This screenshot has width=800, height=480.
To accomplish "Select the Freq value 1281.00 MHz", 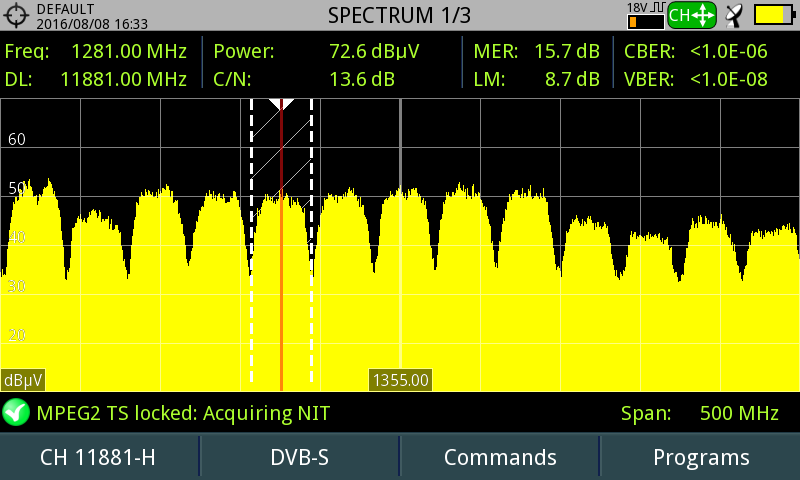I will tap(129, 52).
